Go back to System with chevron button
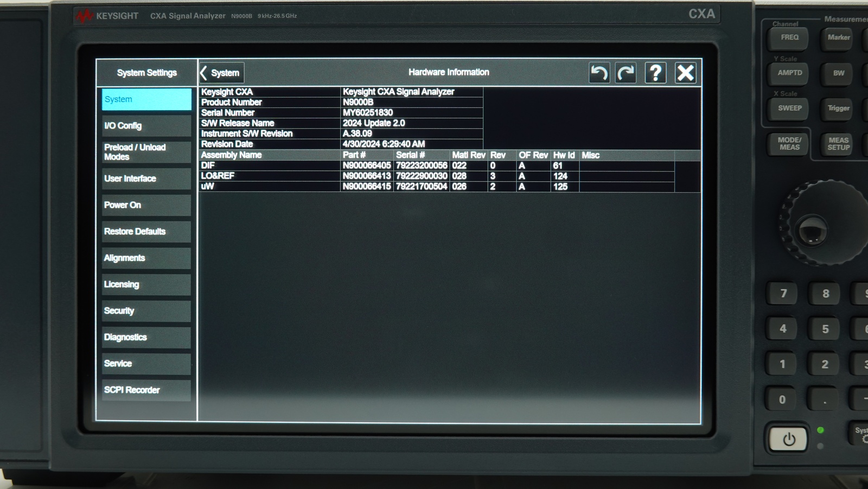This screenshot has width=868, height=489. [x=221, y=73]
